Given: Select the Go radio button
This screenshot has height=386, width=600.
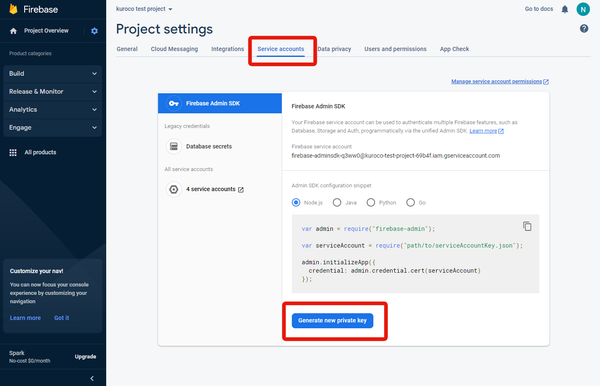Looking at the screenshot, I should click(x=410, y=202).
